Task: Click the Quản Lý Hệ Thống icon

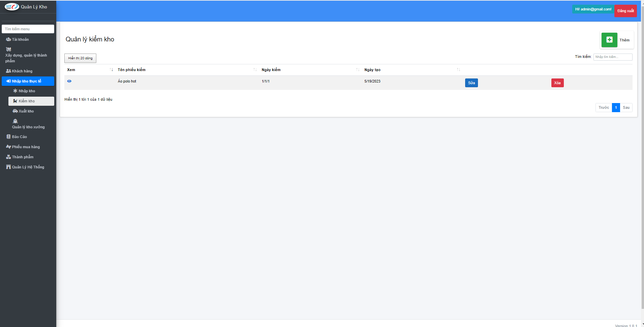Action: tap(8, 167)
